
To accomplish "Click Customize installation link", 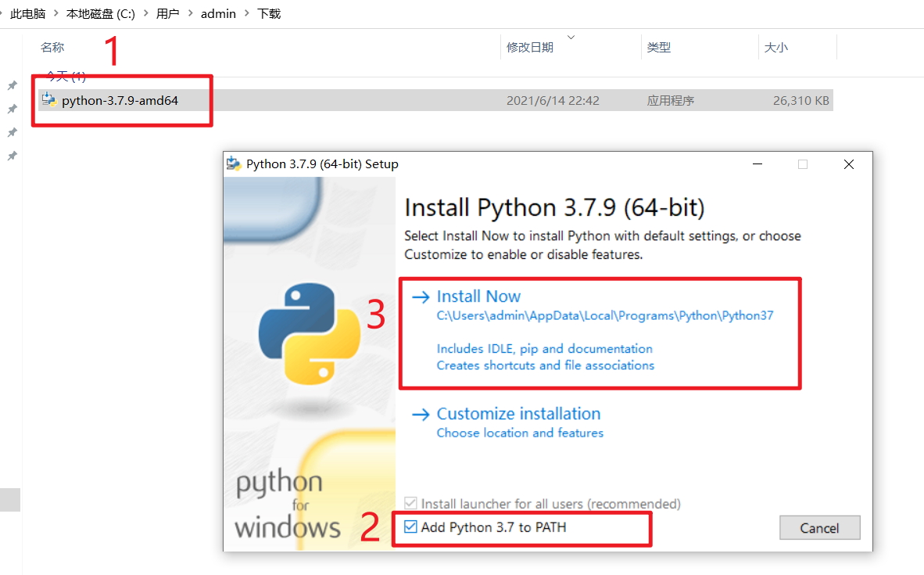I will tap(518, 413).
